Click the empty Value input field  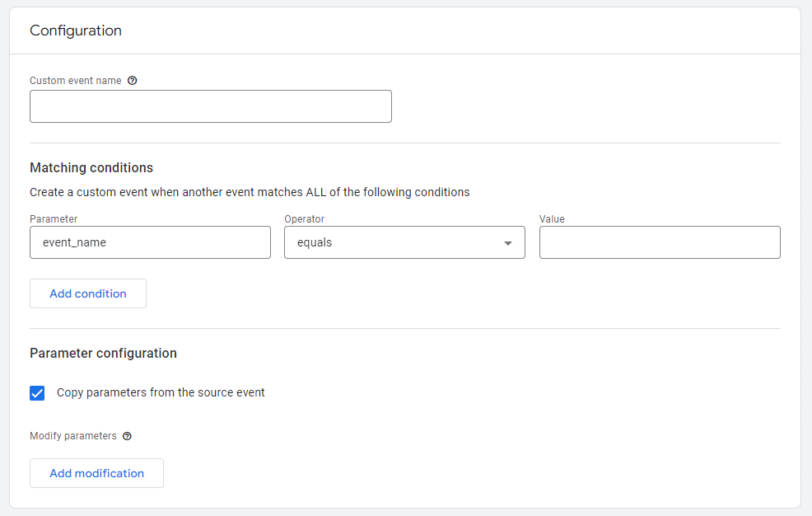point(660,243)
